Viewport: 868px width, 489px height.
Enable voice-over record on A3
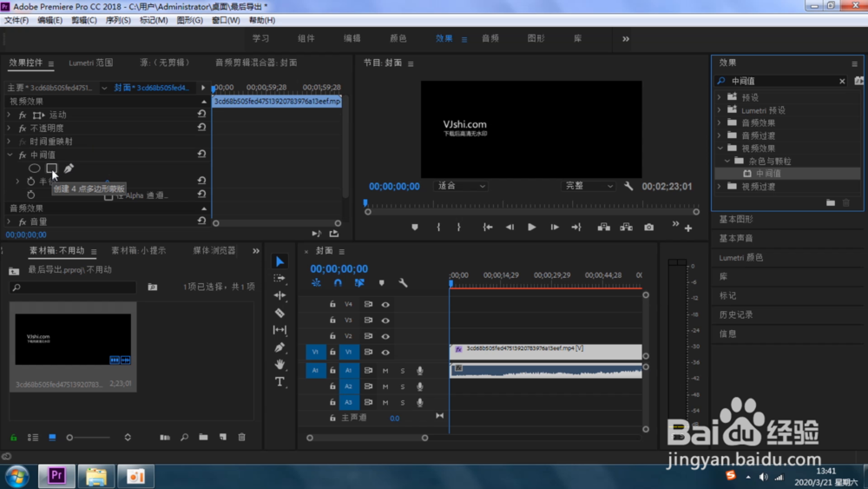tap(419, 403)
